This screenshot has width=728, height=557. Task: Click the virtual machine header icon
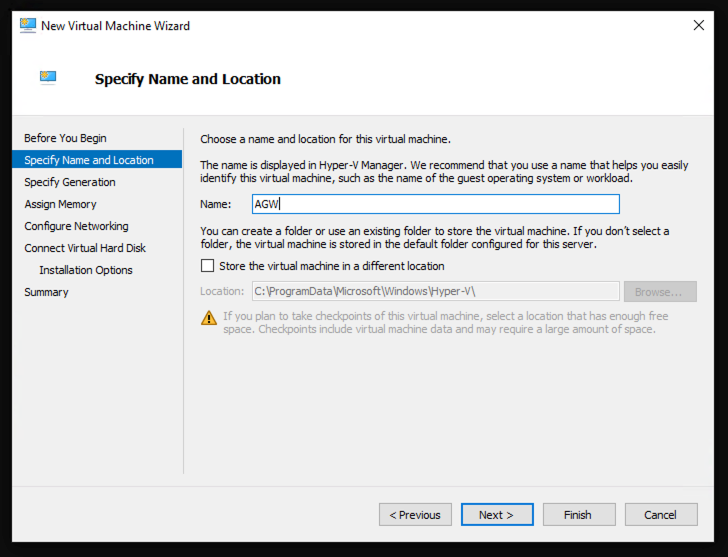point(48,77)
